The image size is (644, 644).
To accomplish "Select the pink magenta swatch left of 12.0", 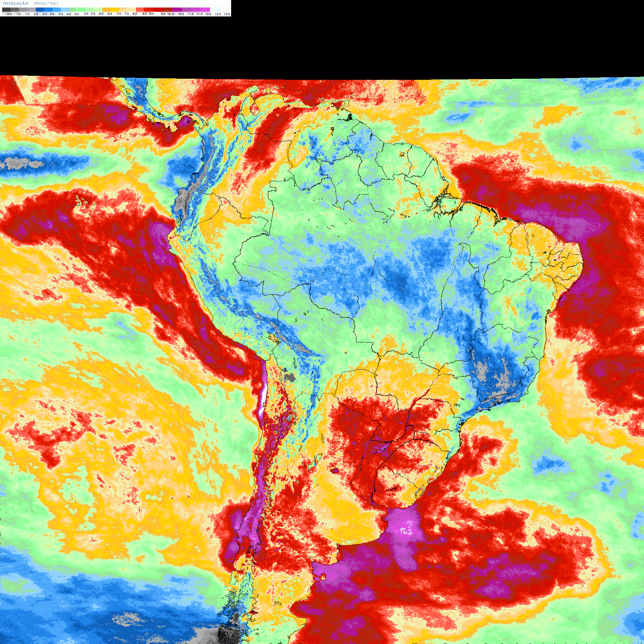I will [x=205, y=10].
